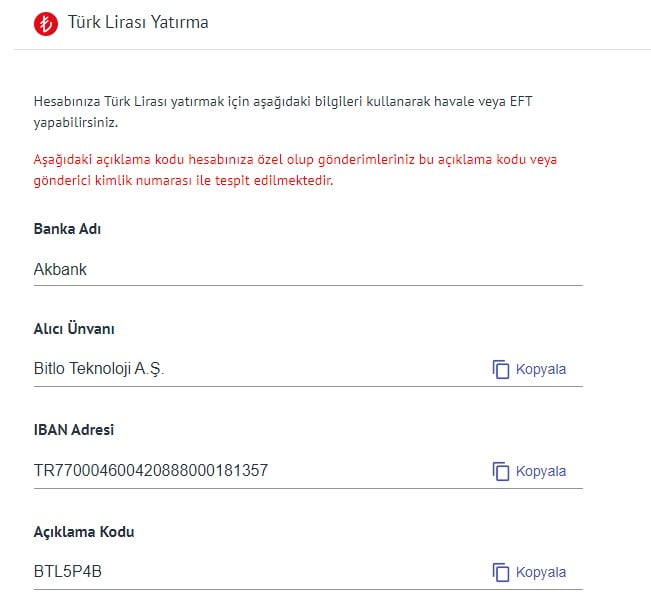Image resolution: width=651 pixels, height=607 pixels.
Task: Click the copy icon beside Bitlo Teknoloji A.Ş.
Action: (501, 369)
